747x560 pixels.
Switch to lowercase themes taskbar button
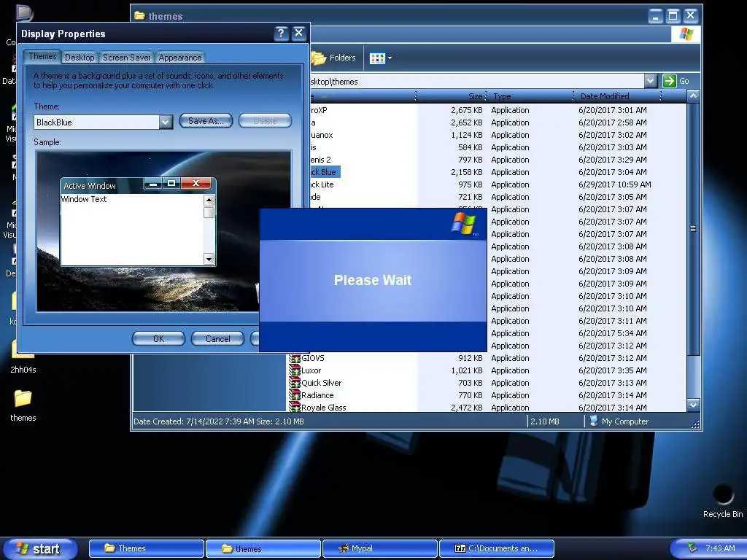[263, 548]
